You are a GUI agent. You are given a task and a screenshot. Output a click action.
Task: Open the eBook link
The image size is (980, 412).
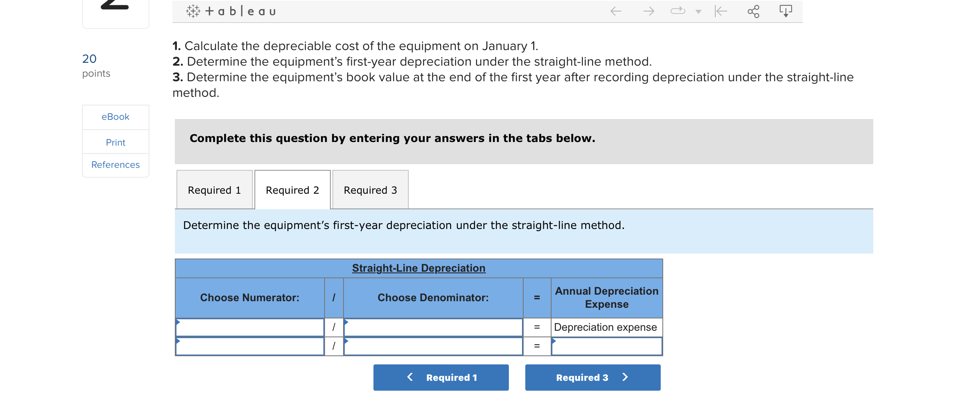pos(115,117)
